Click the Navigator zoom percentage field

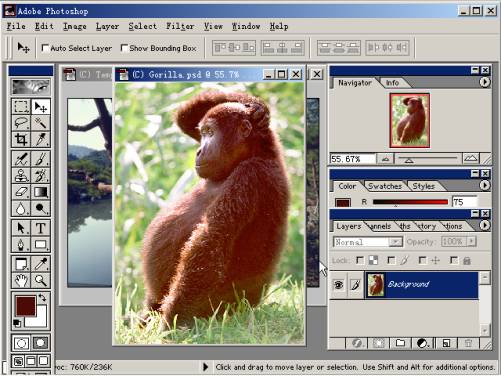pos(353,159)
